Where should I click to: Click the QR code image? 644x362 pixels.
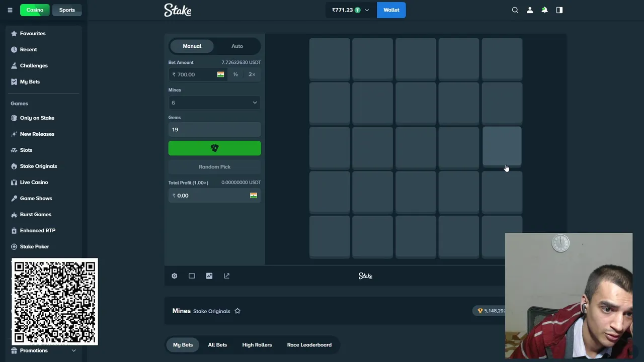tap(55, 302)
